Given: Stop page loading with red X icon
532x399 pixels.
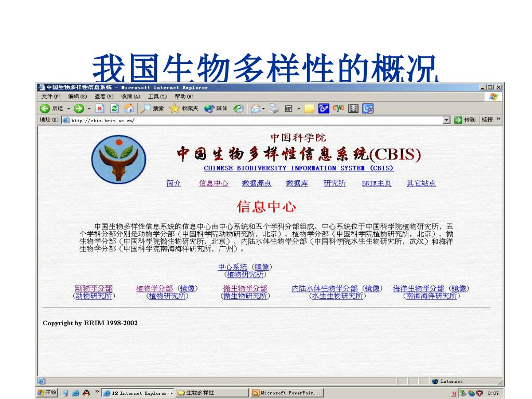Looking at the screenshot, I should [99, 109].
